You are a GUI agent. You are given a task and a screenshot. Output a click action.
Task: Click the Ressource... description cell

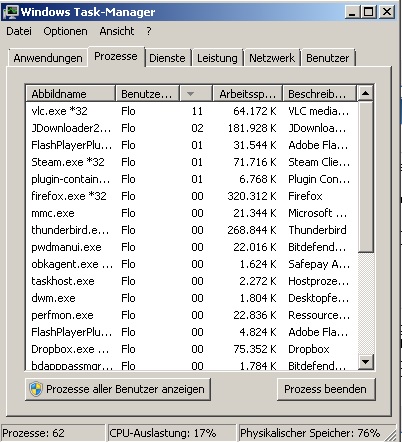click(x=319, y=315)
